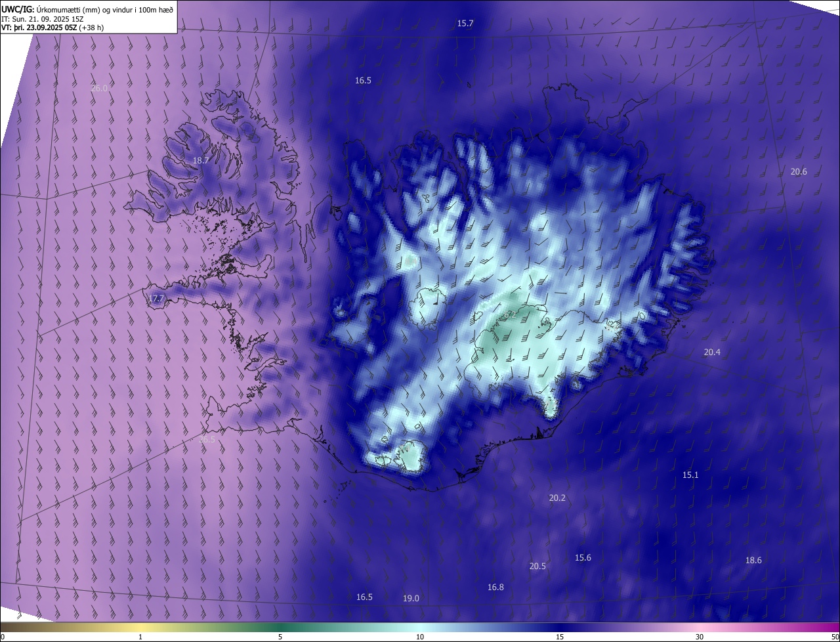Click the 26.5 value label
840x642 pixels.
207,439
